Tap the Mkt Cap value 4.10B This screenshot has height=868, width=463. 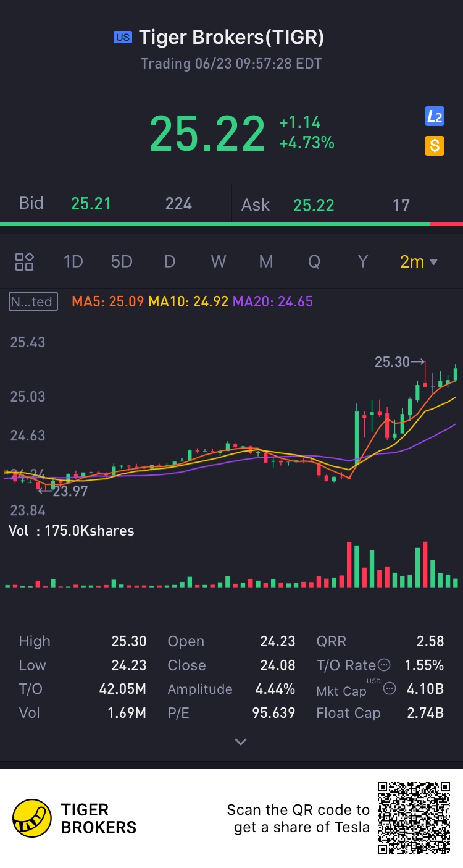pyautogui.click(x=425, y=689)
